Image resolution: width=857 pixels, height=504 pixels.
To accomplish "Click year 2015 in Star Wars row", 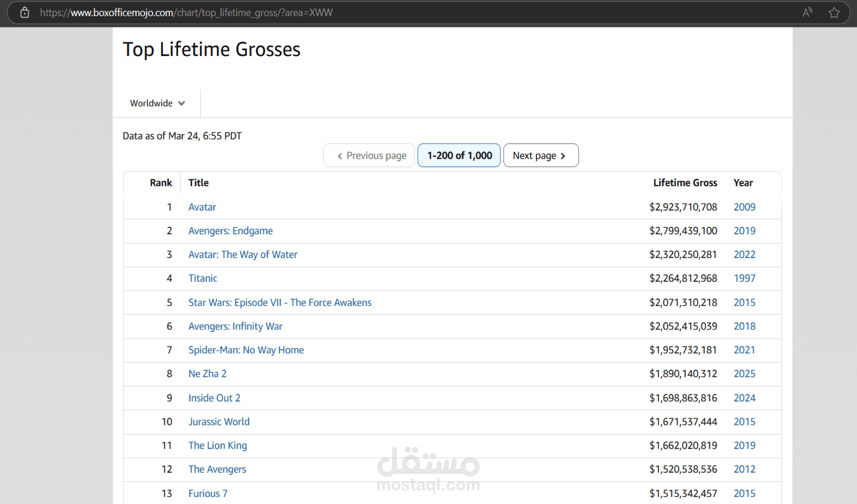I will (x=745, y=302).
